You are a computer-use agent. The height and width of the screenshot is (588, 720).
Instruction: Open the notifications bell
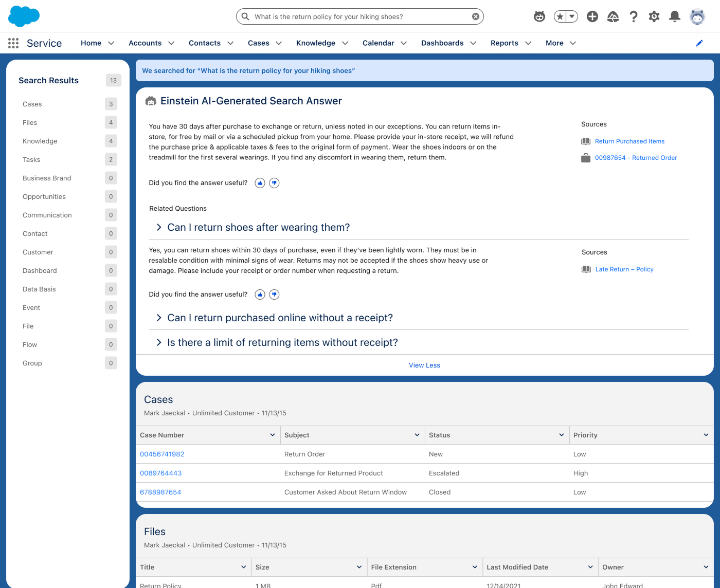pos(674,16)
